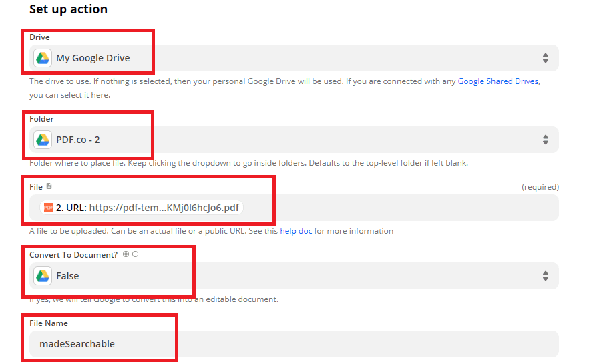Click the False value in Convert field
The height and width of the screenshot is (364, 591).
click(67, 276)
